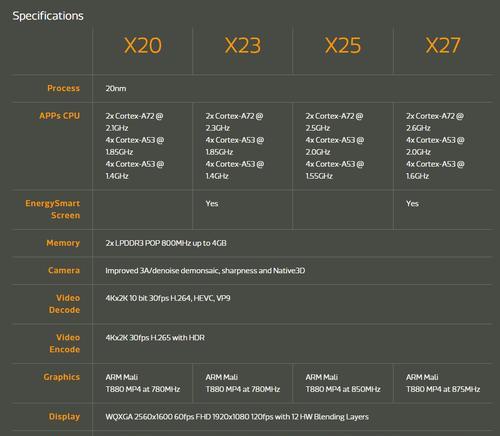500x436 pixels.
Task: Select the X23 column header
Action: tap(243, 45)
